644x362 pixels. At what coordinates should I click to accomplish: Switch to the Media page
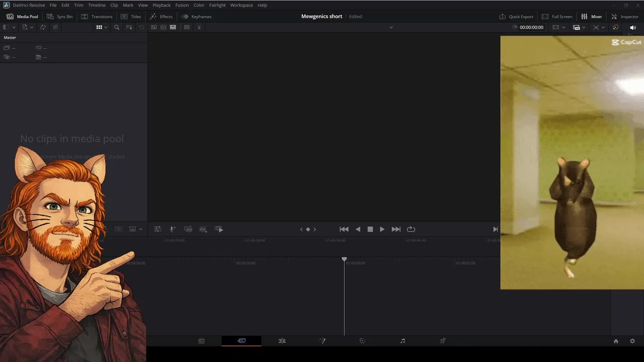point(201,341)
